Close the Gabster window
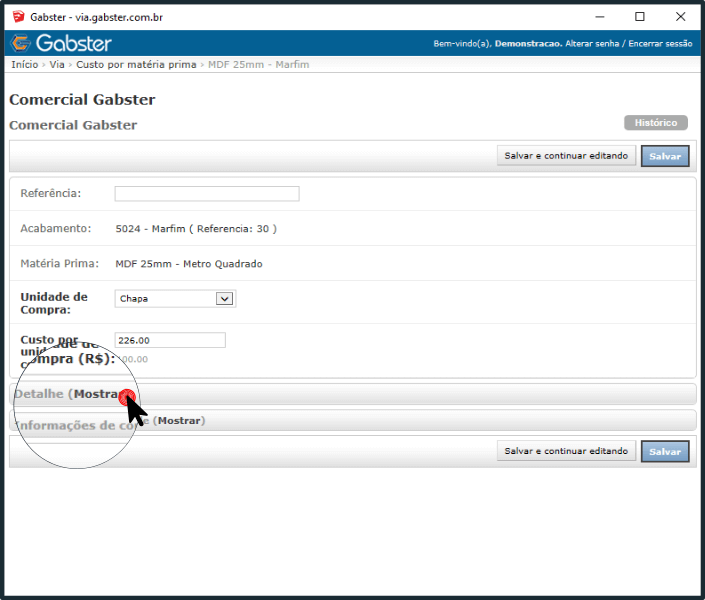This screenshot has width=705, height=600. point(680,17)
